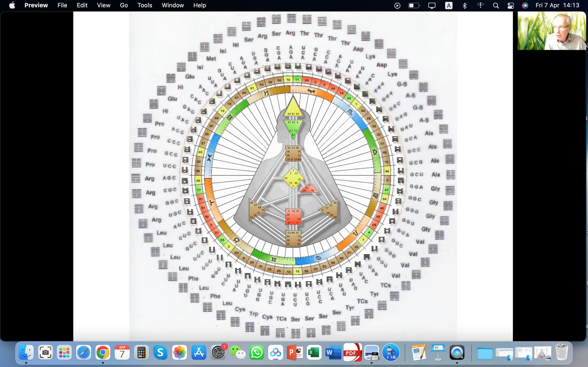
Task: Click the webcam video thumbnail
Action: click(x=551, y=31)
